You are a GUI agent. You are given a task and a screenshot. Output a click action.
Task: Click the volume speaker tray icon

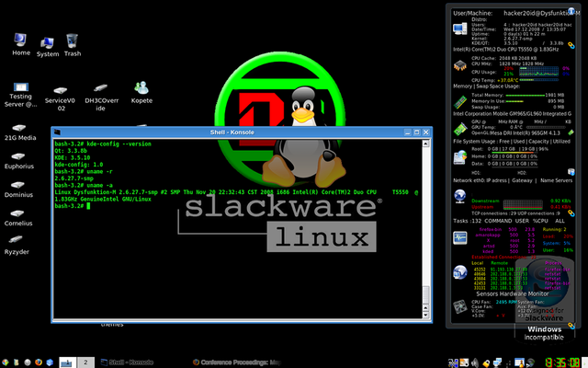(475, 362)
